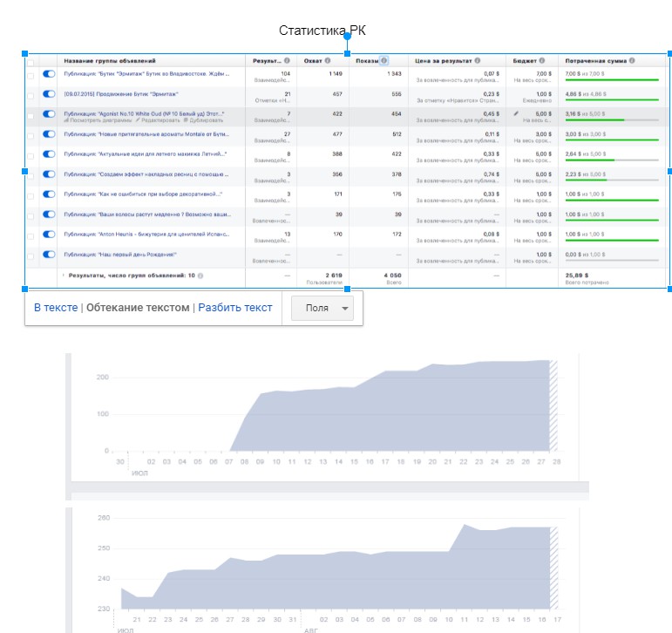
Task: Click the spend progress bar for 3,16 $ из 5,00 $
Action: (x=612, y=120)
